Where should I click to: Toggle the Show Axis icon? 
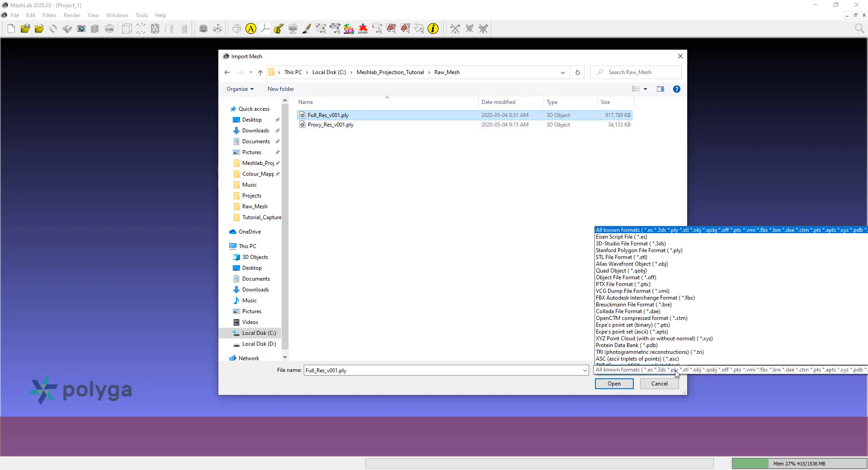tap(217, 29)
